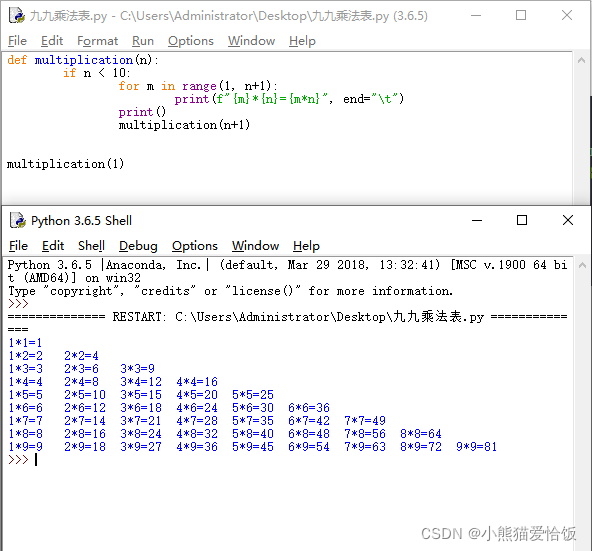Open Window menu in Python Shell window
Image resolution: width=592 pixels, height=551 pixels.
(x=255, y=246)
